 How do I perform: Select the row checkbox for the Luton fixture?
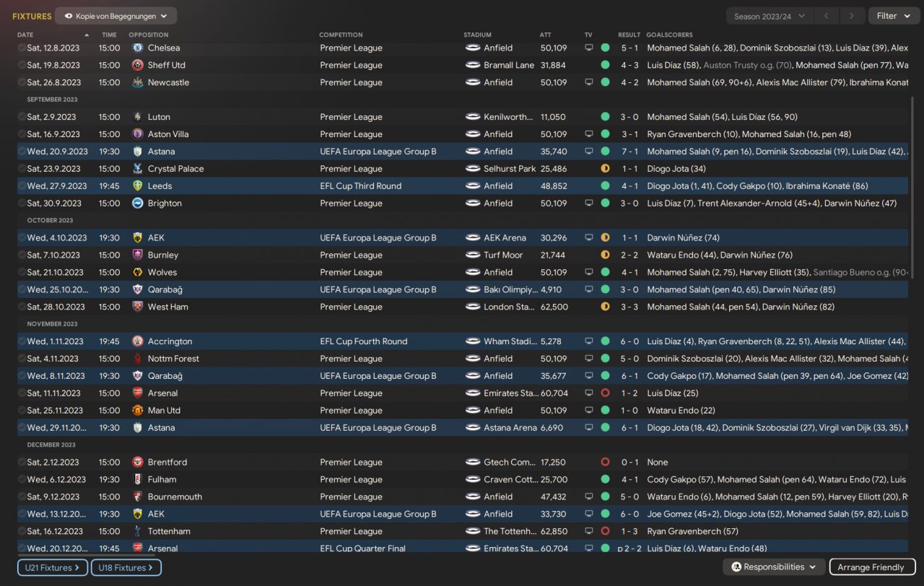point(22,117)
